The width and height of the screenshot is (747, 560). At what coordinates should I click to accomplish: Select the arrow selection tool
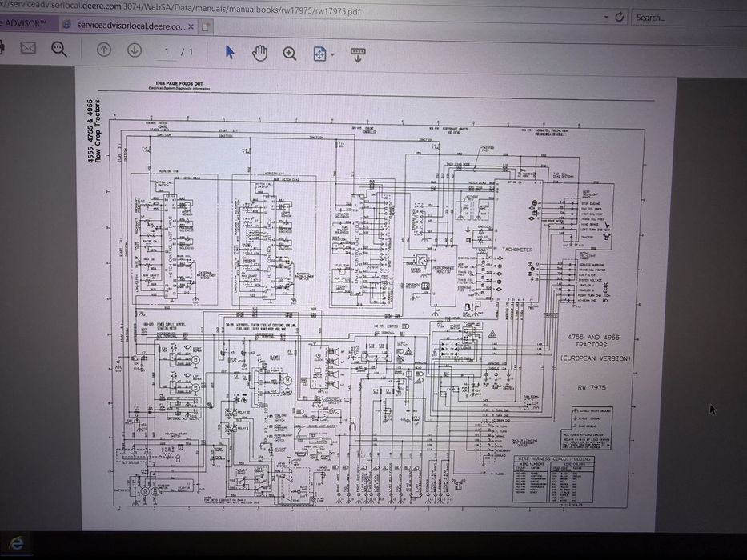click(x=230, y=52)
